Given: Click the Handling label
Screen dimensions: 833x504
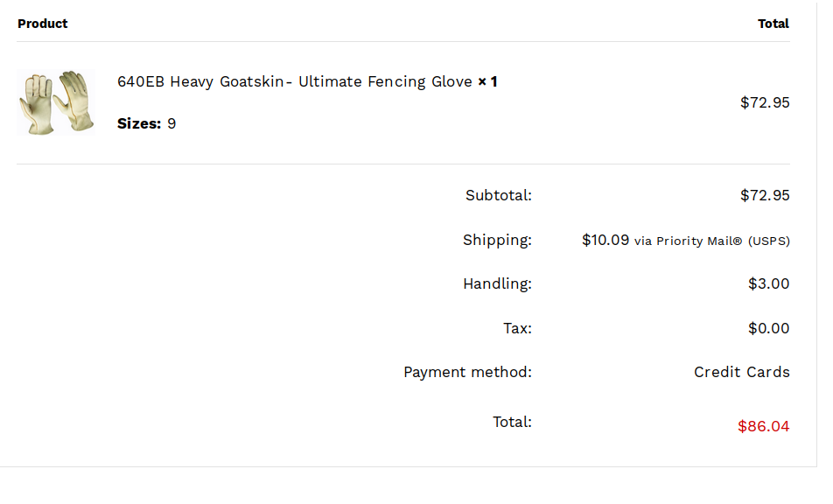Looking at the screenshot, I should pos(497,283).
